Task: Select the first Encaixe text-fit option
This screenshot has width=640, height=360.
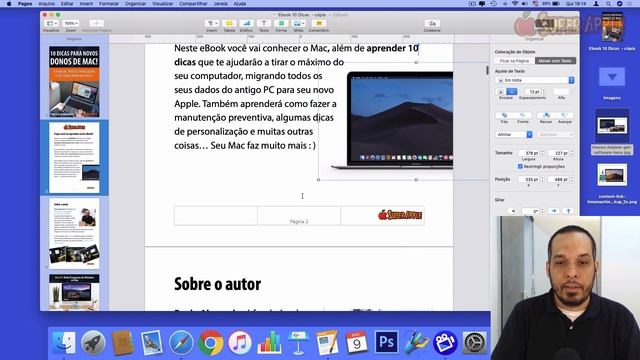Action: (x=501, y=92)
